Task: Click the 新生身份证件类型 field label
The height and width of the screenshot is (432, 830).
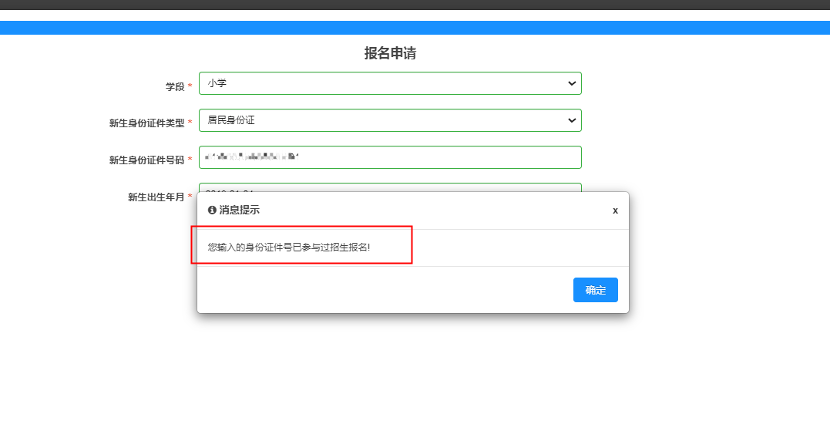Action: [146, 124]
